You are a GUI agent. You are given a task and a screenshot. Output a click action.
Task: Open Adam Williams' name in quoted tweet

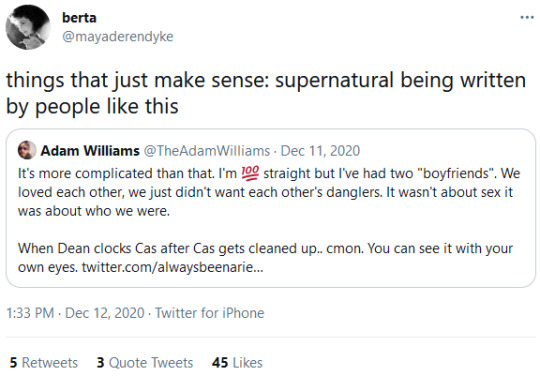pyautogui.click(x=90, y=151)
